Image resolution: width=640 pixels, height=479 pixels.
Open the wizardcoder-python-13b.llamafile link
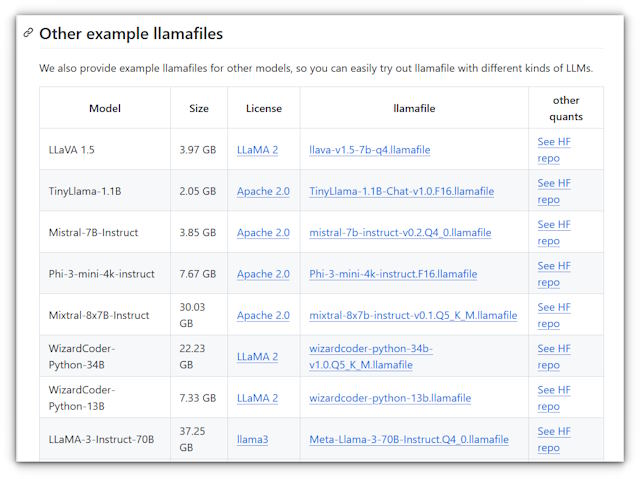(389, 398)
